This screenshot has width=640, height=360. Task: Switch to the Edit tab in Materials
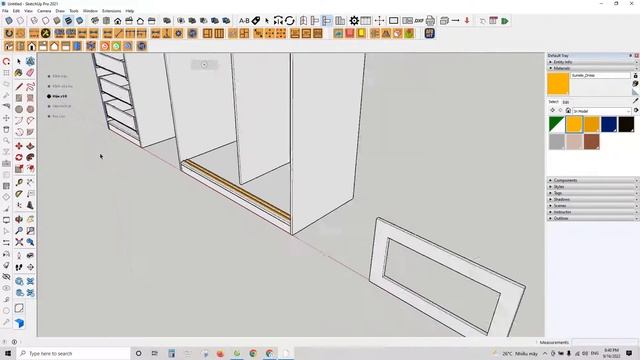coord(566,102)
